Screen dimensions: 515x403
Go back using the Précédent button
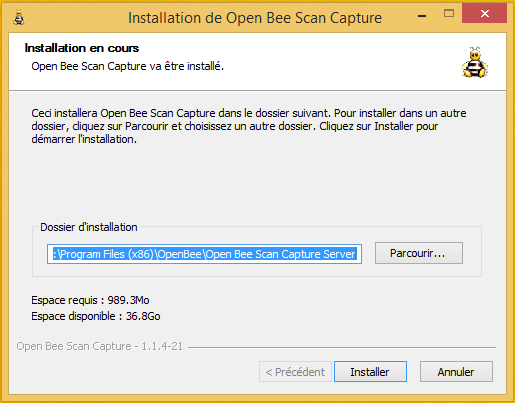click(295, 372)
